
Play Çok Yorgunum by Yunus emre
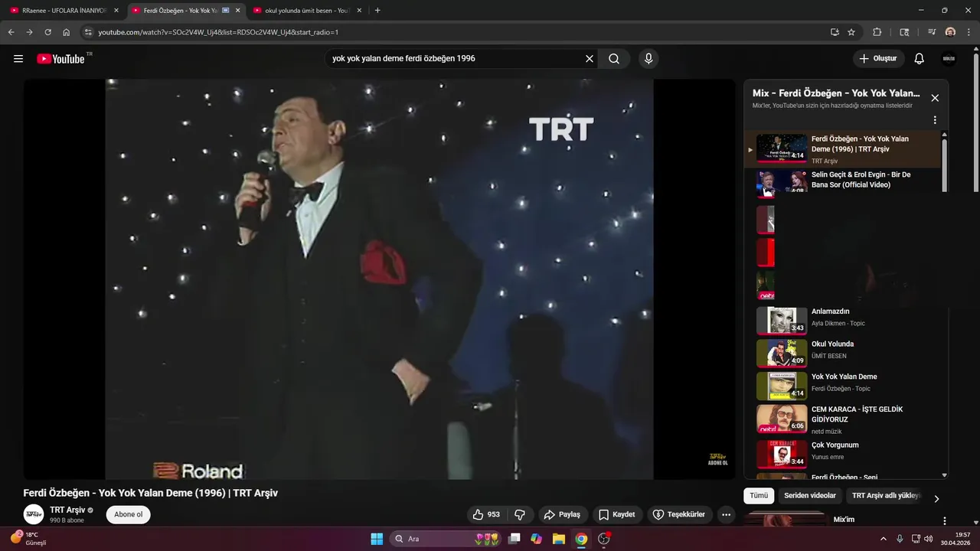coord(842,453)
